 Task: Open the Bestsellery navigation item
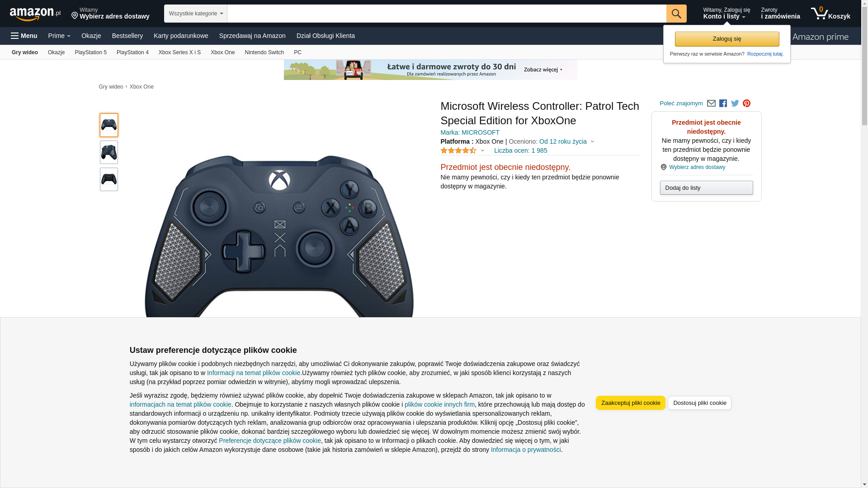(127, 36)
